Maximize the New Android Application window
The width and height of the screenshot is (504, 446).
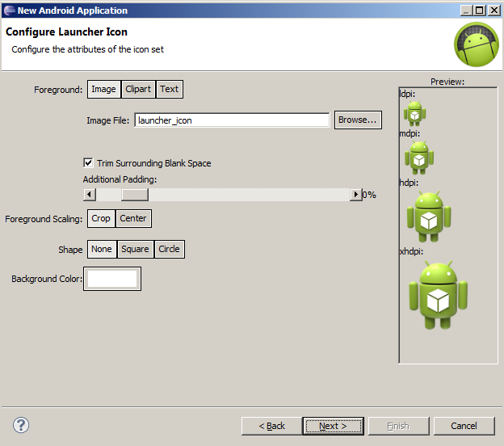click(479, 11)
